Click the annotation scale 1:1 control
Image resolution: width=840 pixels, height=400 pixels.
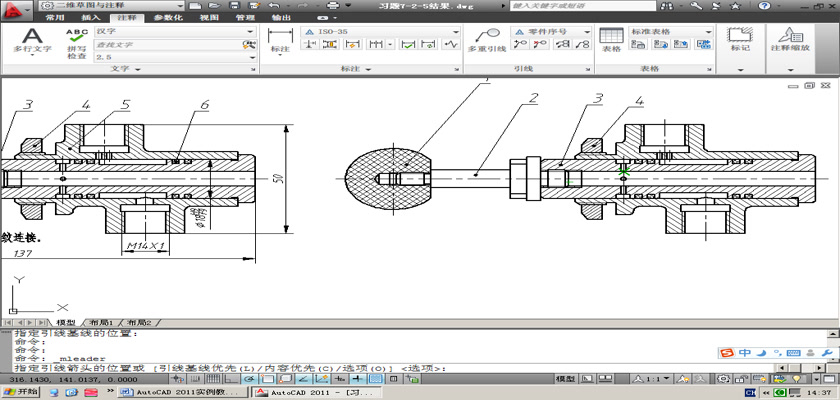click(651, 381)
